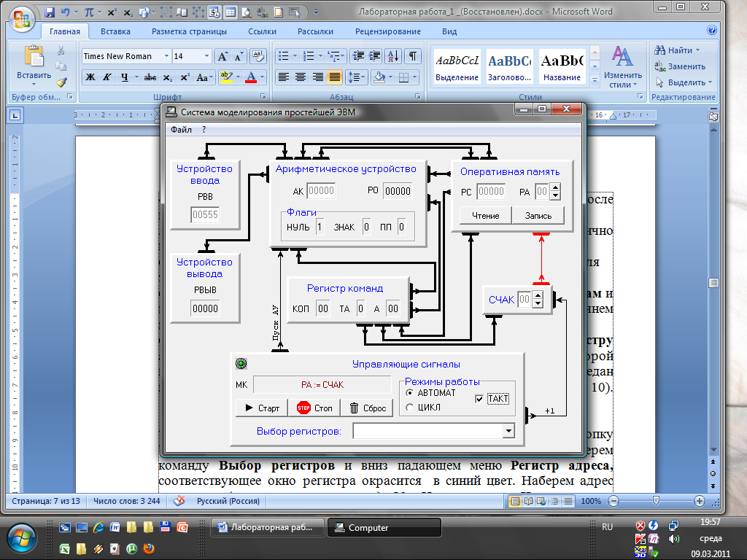This screenshot has height=560, width=747.
Task: Align text left in paragraph group
Action: point(284,77)
